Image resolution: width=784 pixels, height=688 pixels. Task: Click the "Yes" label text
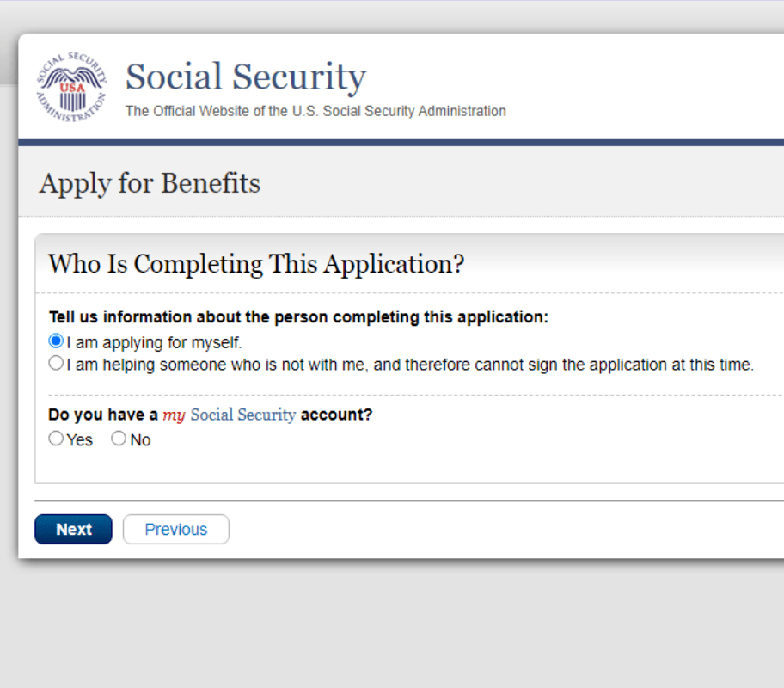tap(80, 440)
